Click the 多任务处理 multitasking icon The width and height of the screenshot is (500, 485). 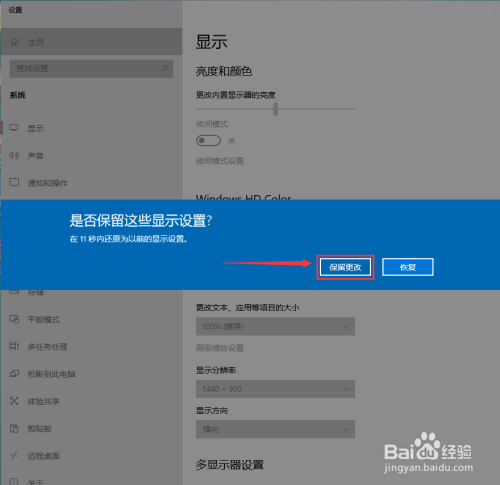click(14, 346)
